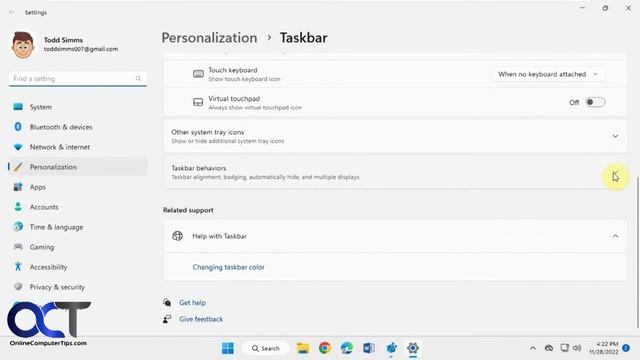Click the Find a setting field
The width and height of the screenshot is (640, 360).
click(x=78, y=78)
